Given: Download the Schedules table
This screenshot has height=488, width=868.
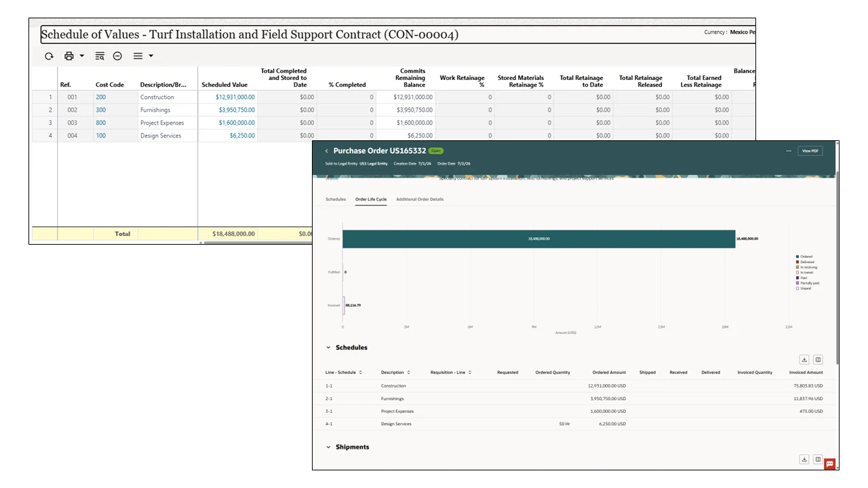Looking at the screenshot, I should (x=804, y=360).
